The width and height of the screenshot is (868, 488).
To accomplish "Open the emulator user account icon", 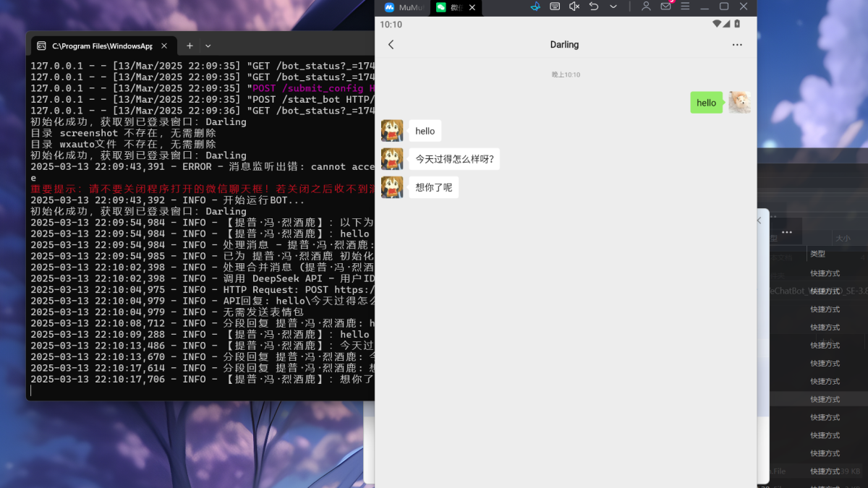I will (x=646, y=7).
